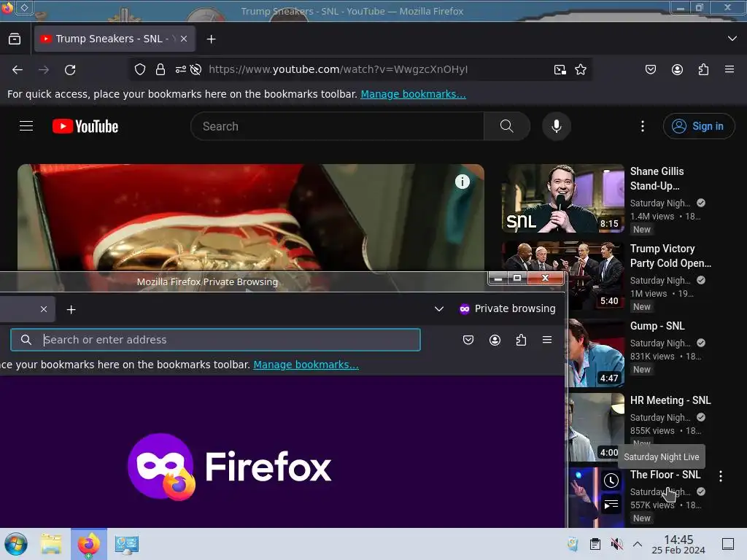The width and height of the screenshot is (747, 560).
Task: Close the Trump Sneakers - SNL tab
Action: point(184,39)
